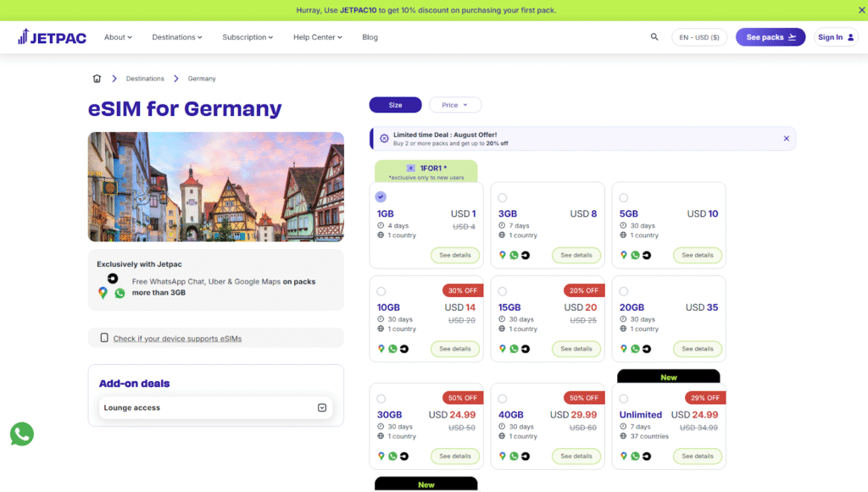868x492 pixels.
Task: Go to the Blog menu item
Action: (x=370, y=36)
